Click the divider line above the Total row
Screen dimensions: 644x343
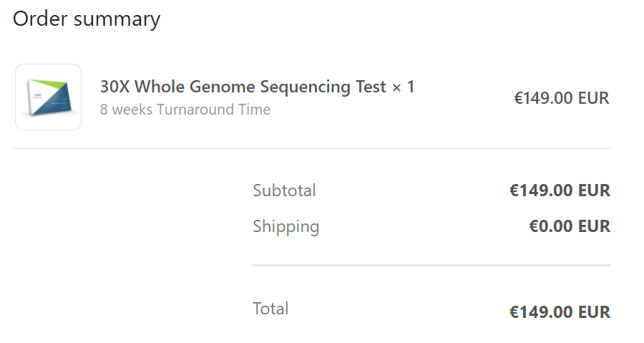[431, 265]
